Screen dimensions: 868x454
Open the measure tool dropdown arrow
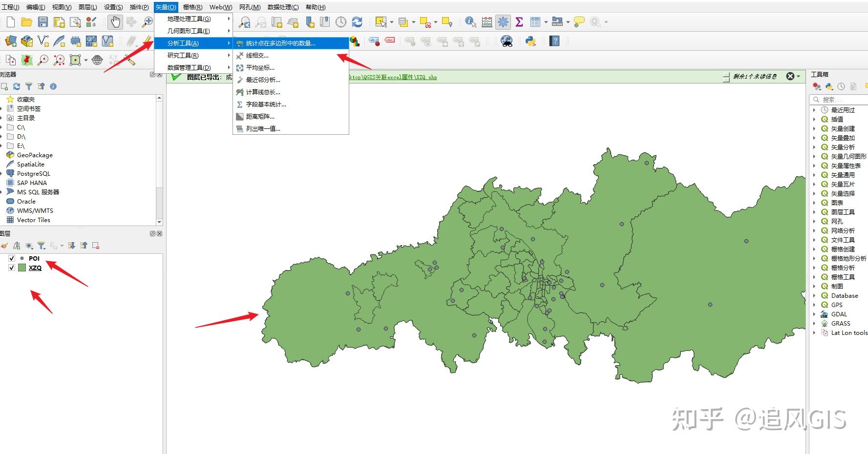(568, 22)
